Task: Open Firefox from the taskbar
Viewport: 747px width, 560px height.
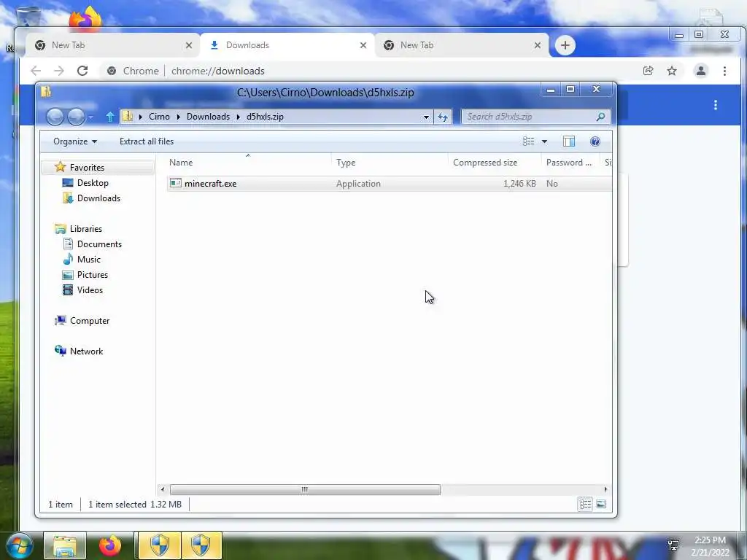Action: [x=110, y=545]
